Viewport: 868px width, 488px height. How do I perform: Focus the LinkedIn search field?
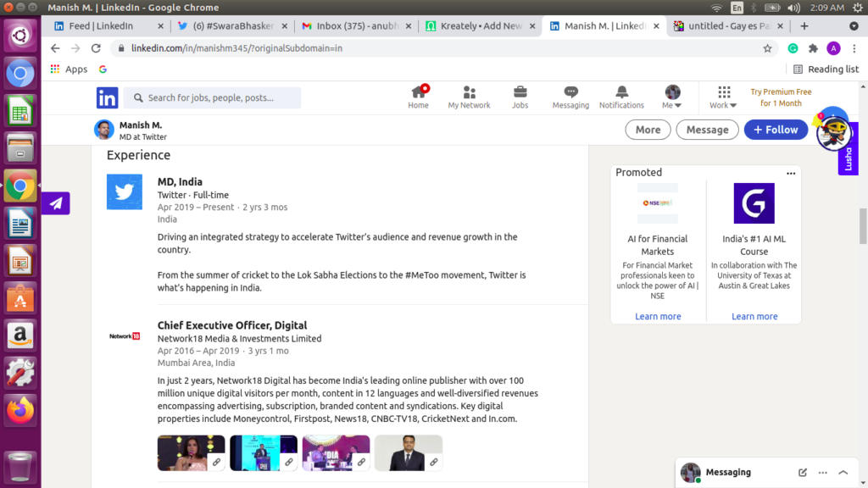[213, 98]
